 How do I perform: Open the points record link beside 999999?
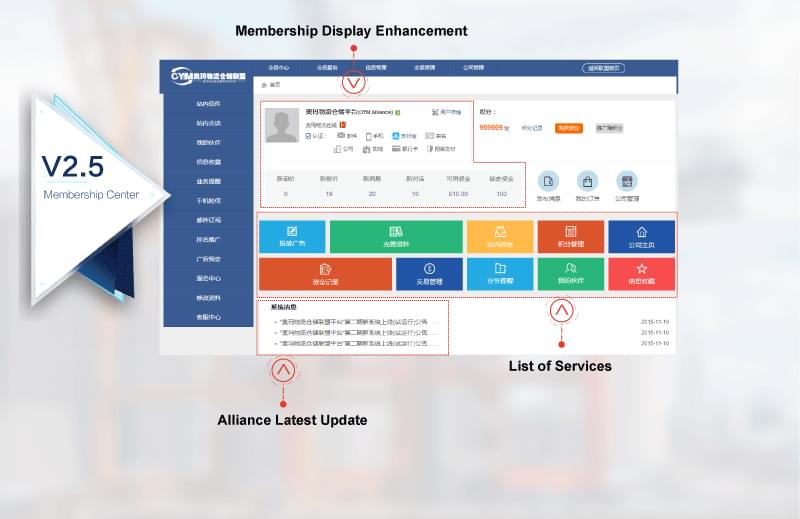[x=532, y=128]
